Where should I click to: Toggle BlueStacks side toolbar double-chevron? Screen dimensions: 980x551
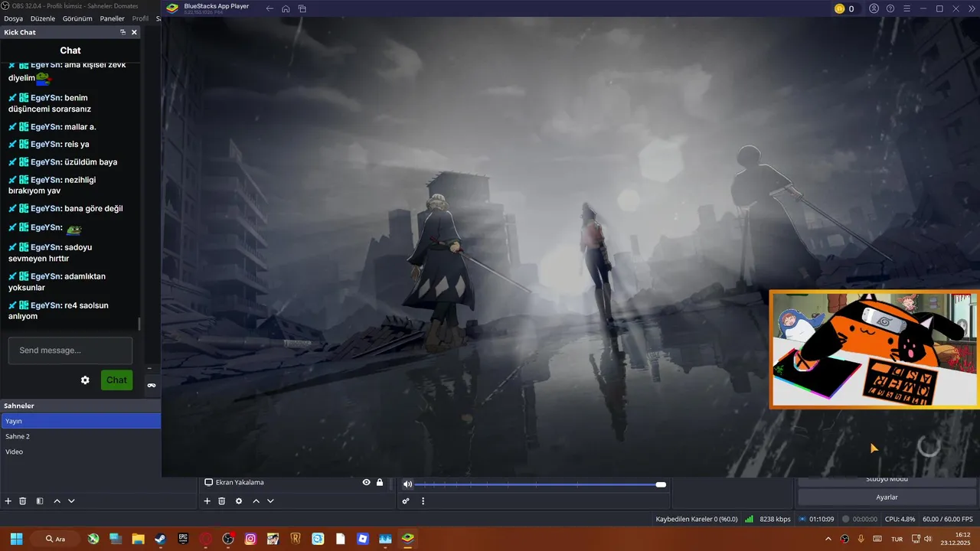point(973,8)
